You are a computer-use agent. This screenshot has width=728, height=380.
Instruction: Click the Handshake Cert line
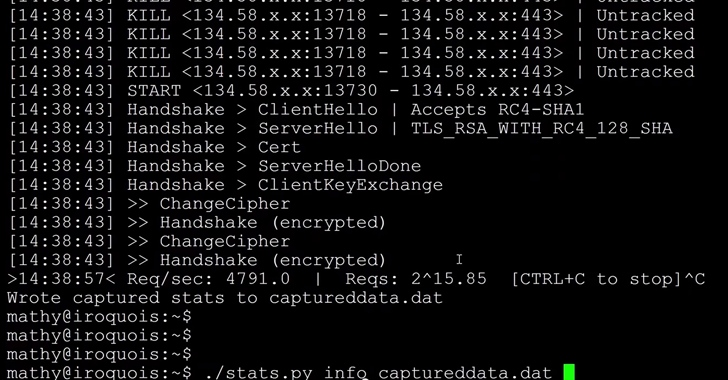tap(155, 147)
